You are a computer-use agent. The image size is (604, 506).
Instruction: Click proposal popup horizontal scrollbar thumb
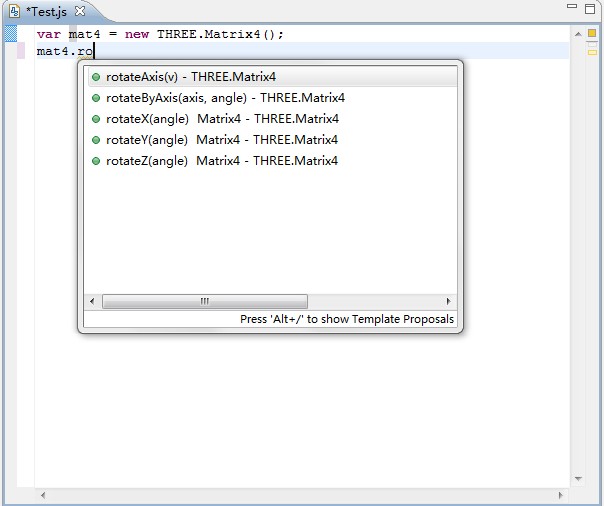pos(205,301)
